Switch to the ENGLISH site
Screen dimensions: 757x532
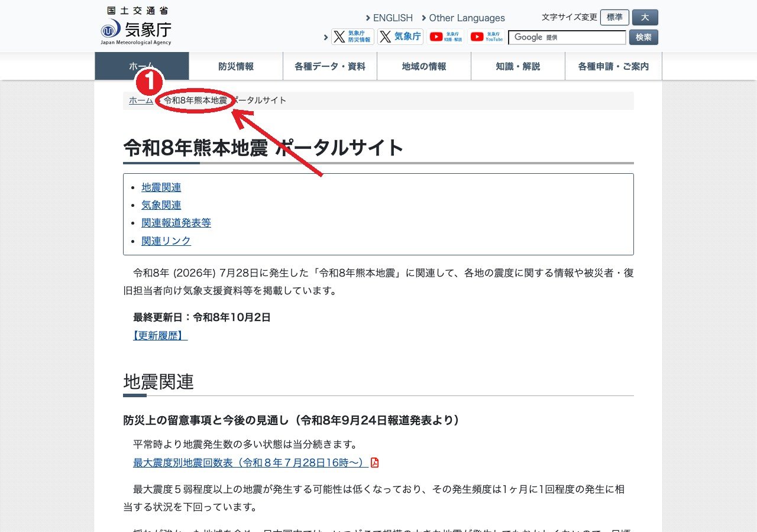click(393, 18)
